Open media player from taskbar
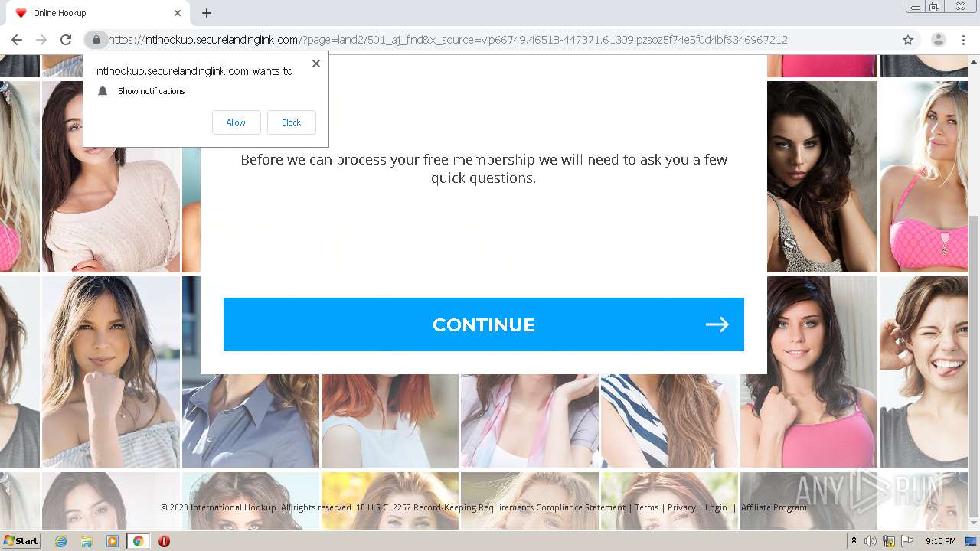 tap(113, 541)
